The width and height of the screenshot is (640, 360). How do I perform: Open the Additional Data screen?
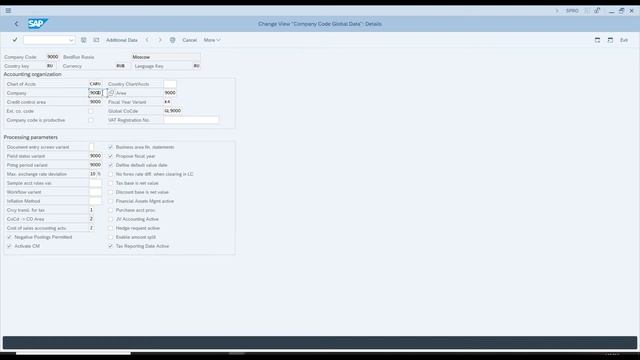point(122,40)
